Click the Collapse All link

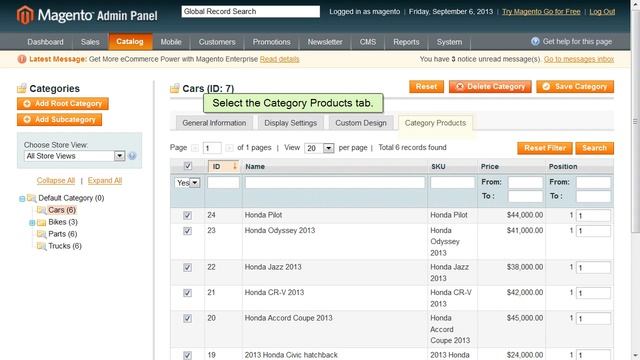56,180
